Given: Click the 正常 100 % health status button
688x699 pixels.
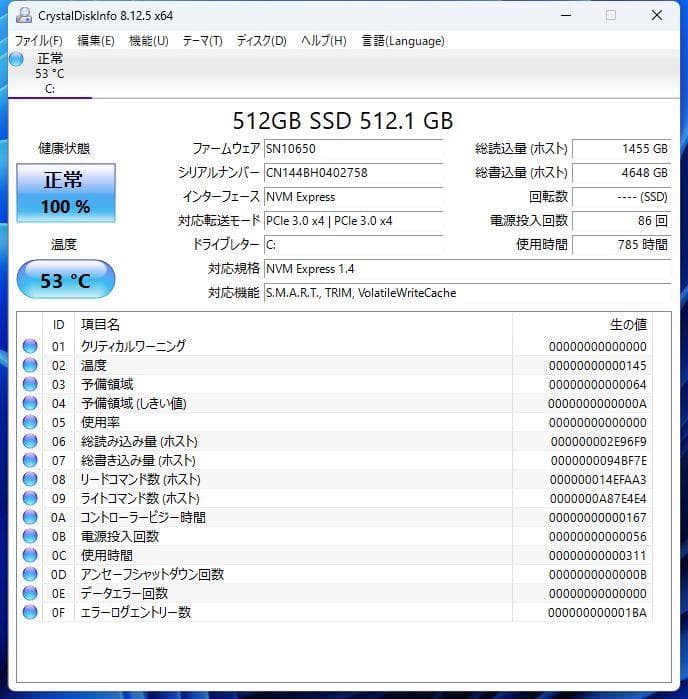Looking at the screenshot, I should 66,193.
